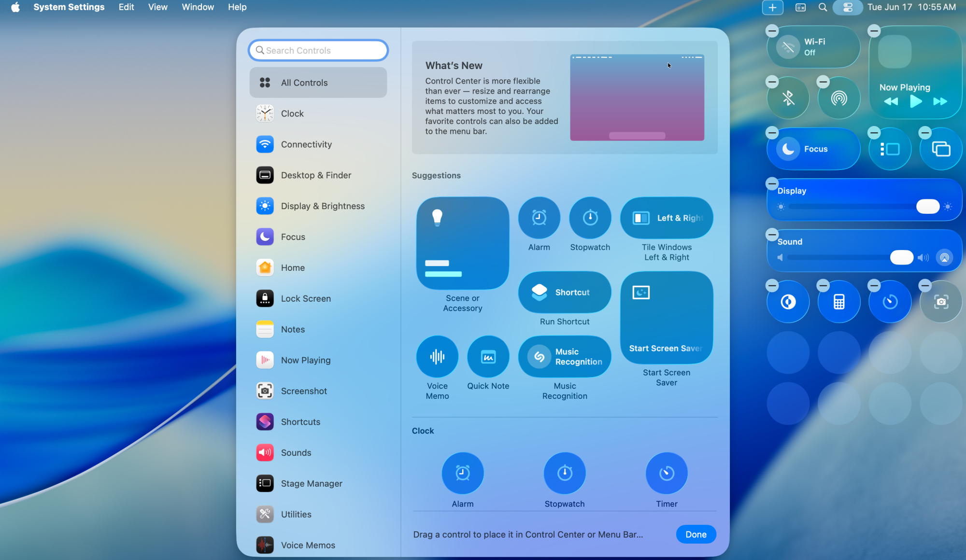Click the Music Recognition Shazam control
Screen dimensions: 966x560
click(x=564, y=357)
